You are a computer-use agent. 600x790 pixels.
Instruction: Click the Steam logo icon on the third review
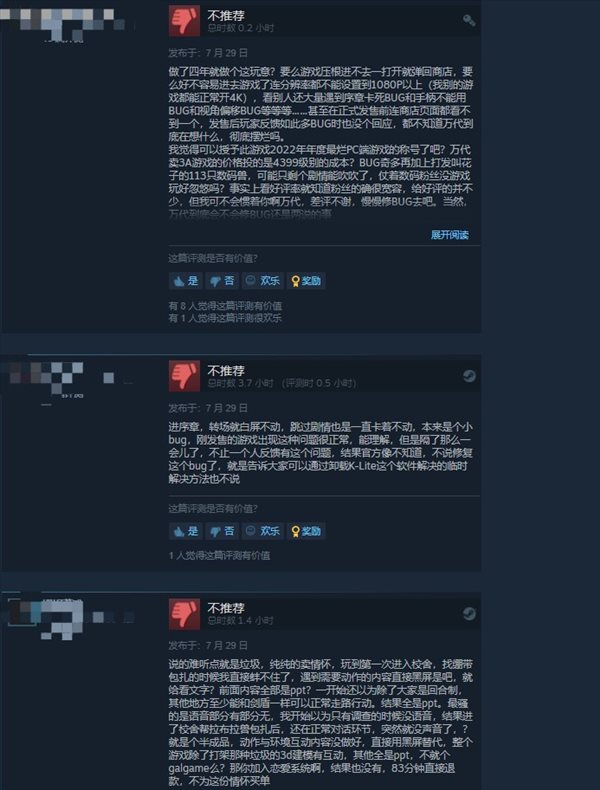click(x=469, y=613)
